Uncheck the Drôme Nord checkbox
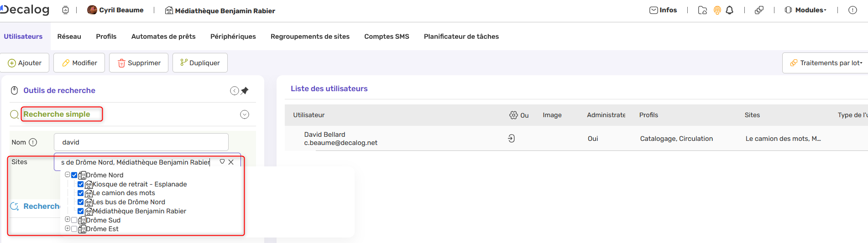Screen dimensions: 868x243 coord(74,175)
